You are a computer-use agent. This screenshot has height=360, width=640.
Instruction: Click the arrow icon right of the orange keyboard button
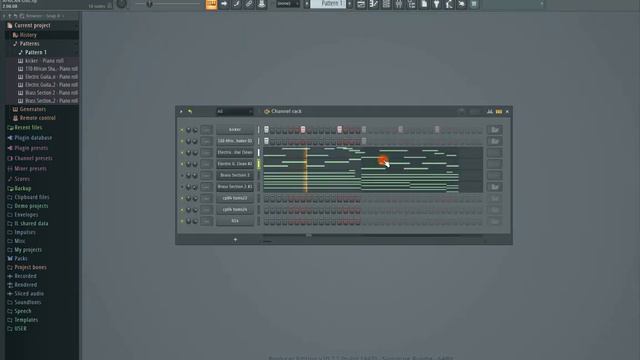(x=224, y=4)
